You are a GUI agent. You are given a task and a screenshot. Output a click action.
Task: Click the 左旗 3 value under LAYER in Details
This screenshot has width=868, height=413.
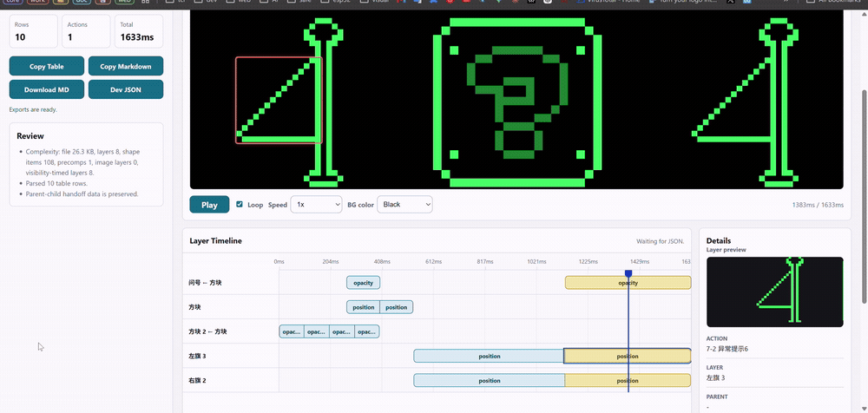coord(715,378)
